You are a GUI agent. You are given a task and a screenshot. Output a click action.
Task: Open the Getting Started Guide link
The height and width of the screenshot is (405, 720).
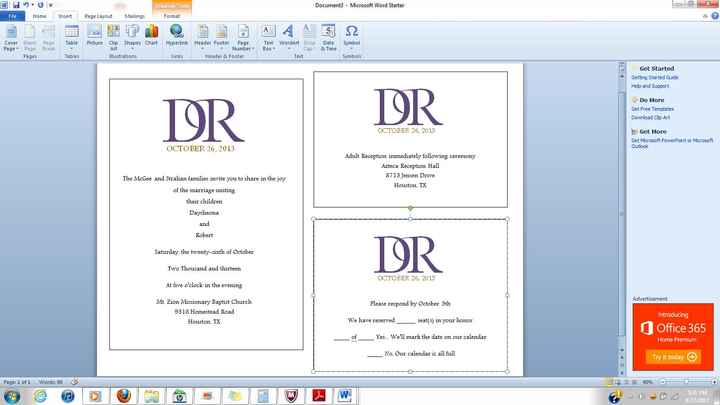655,77
